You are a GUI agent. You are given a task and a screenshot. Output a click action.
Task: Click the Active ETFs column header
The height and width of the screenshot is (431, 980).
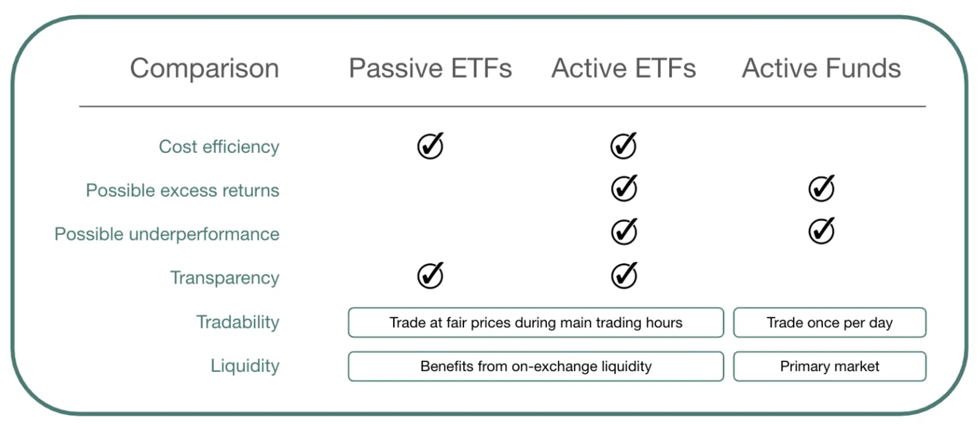point(624,68)
